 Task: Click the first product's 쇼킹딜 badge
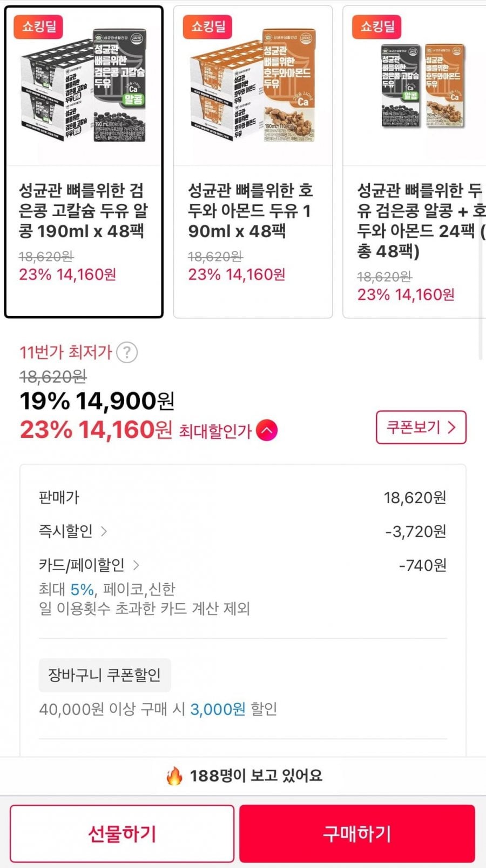39,26
